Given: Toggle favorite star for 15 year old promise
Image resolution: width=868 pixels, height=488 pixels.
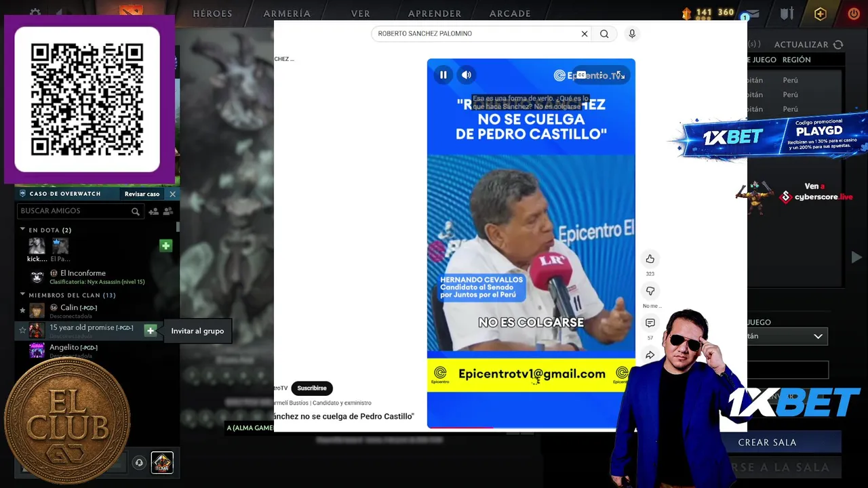Looking at the screenshot, I should [x=22, y=330].
